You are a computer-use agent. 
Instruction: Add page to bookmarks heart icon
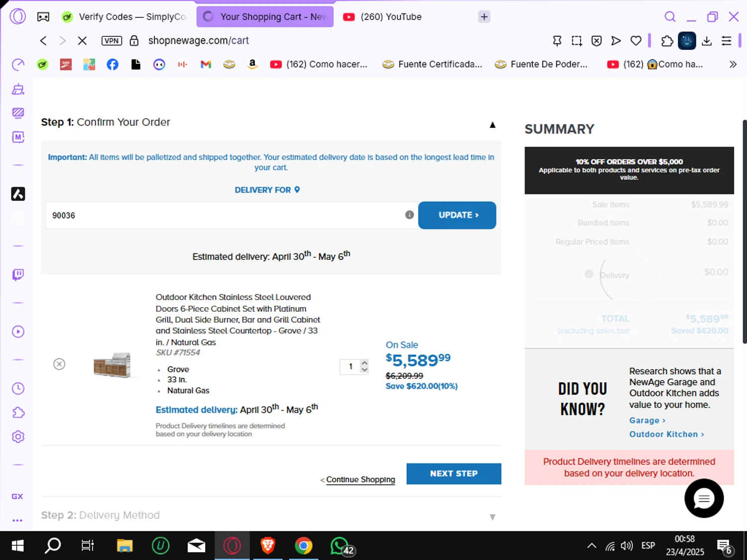point(636,41)
